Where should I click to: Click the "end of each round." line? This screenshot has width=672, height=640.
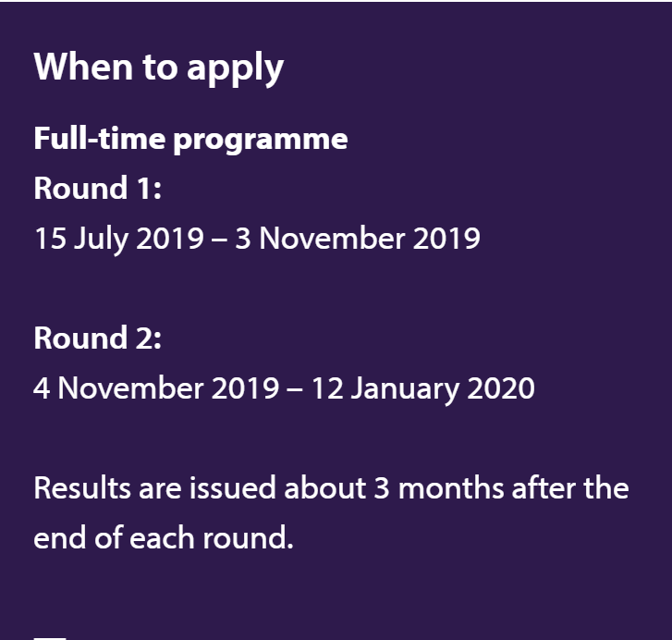coord(164,537)
